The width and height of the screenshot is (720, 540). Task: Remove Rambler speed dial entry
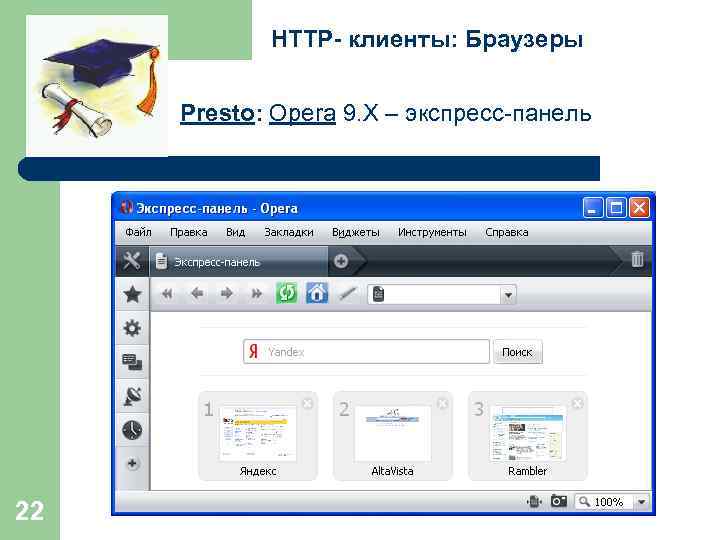coord(578,404)
